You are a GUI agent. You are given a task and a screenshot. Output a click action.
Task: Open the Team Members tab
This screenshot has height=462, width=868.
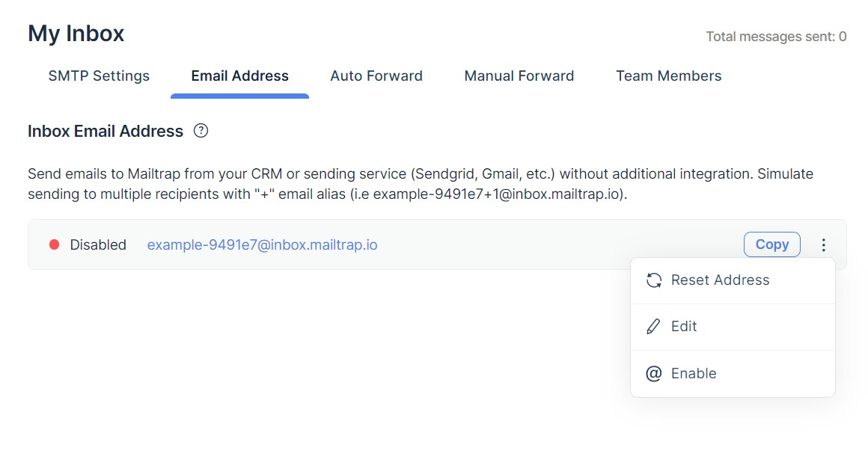(668, 76)
